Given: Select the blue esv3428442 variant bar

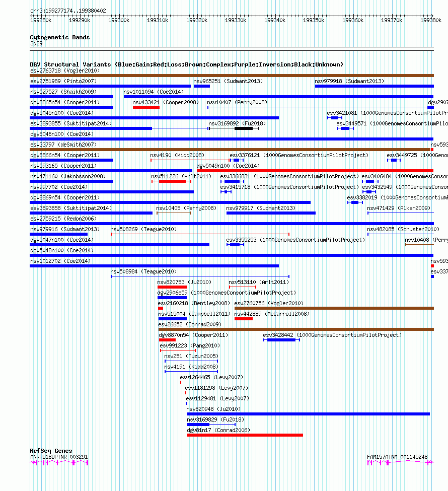Looking at the screenshot, I should click(281, 340).
